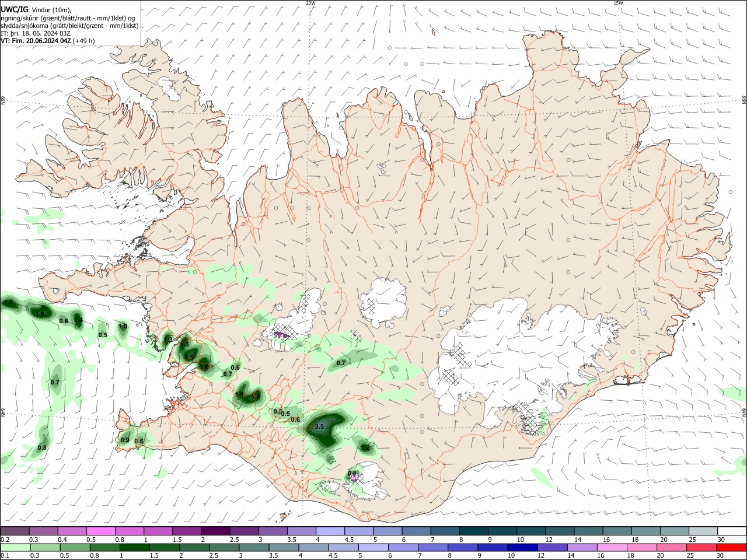Click the 0.7 value over the sea southwest of Iceland
747x560 pixels.
(x=55, y=382)
